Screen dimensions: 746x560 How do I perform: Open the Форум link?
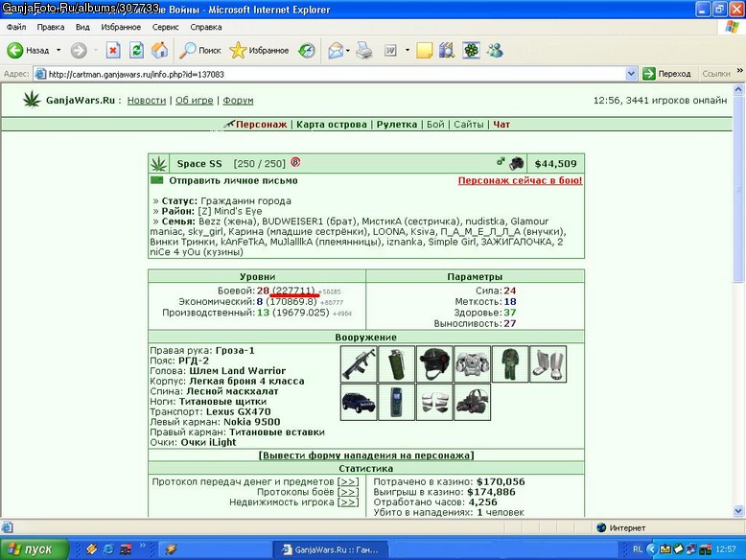(238, 101)
